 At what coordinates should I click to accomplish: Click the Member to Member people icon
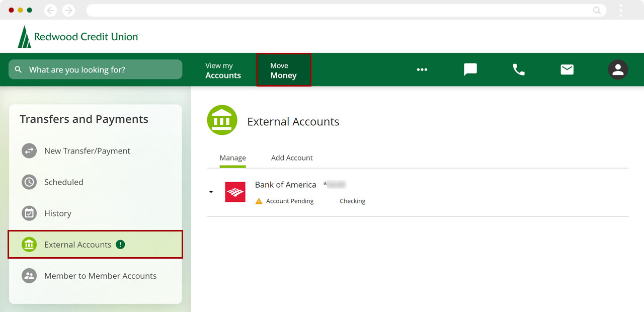coord(29,276)
